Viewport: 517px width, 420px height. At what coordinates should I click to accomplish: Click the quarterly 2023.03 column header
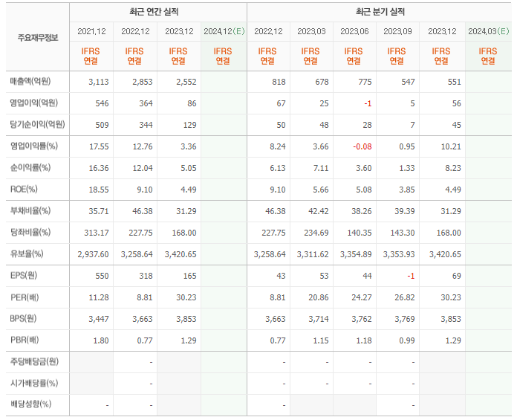click(311, 31)
